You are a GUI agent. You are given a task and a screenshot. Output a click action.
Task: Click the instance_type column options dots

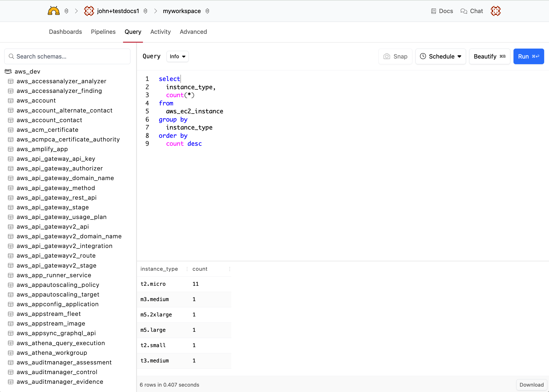pos(187,269)
